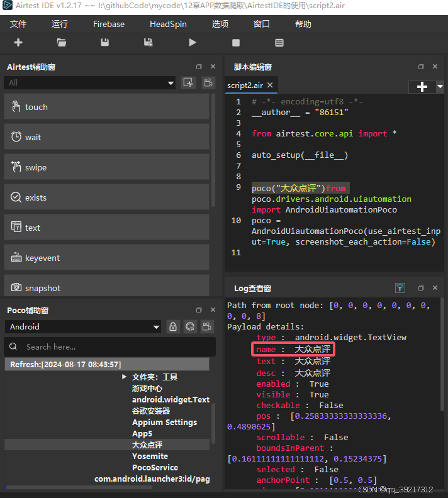
Task: Select 游戏中心 in the Poco tree
Action: point(147,388)
